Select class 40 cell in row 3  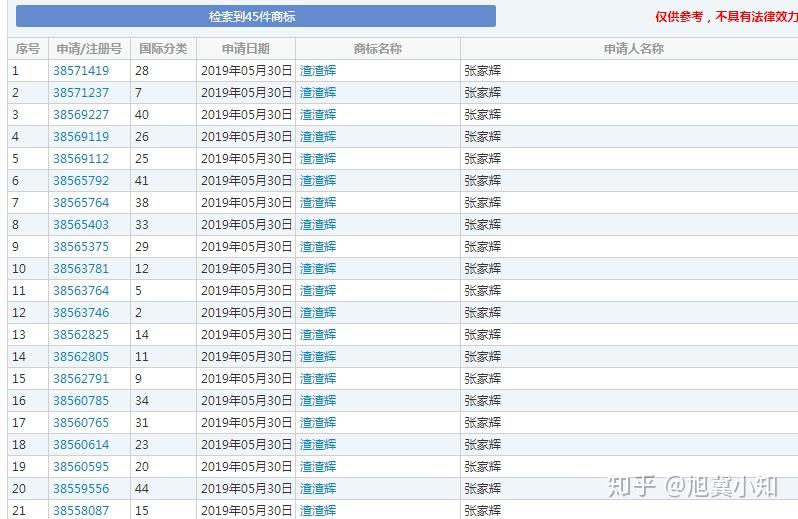pyautogui.click(x=163, y=114)
